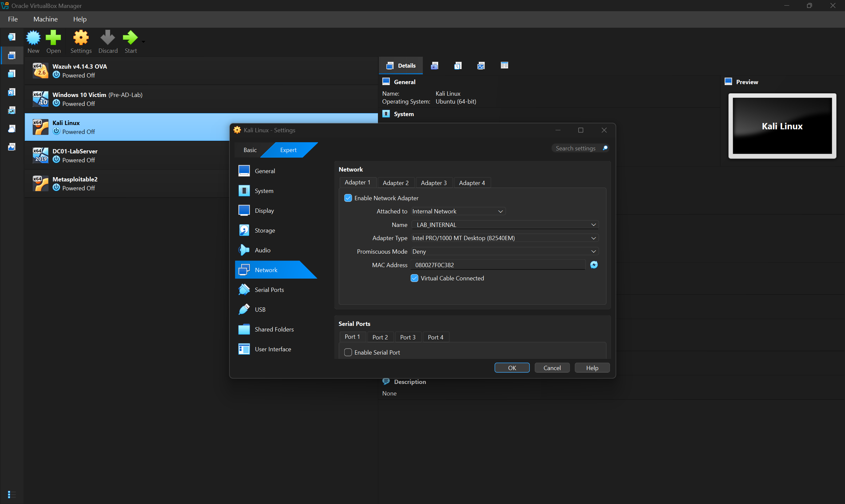Switch to the Adapter 4 tab
This screenshot has height=504, width=845.
pos(472,183)
